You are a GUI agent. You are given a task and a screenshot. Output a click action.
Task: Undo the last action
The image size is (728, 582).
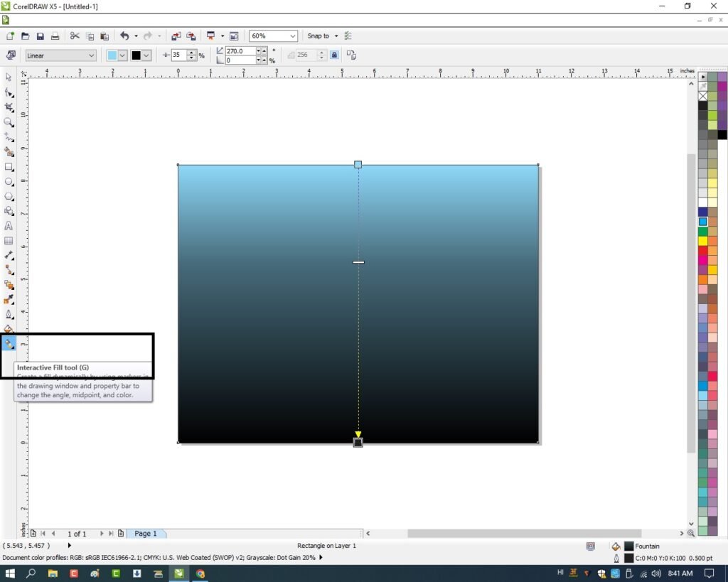pyautogui.click(x=124, y=36)
